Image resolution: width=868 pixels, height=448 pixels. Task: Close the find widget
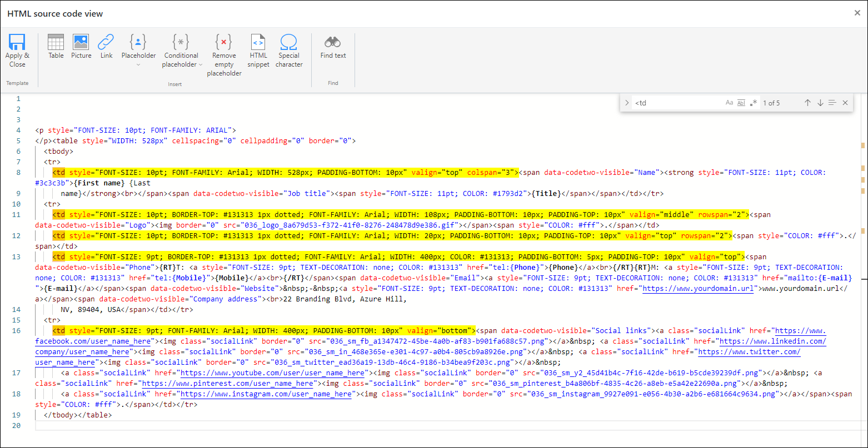[x=845, y=103]
